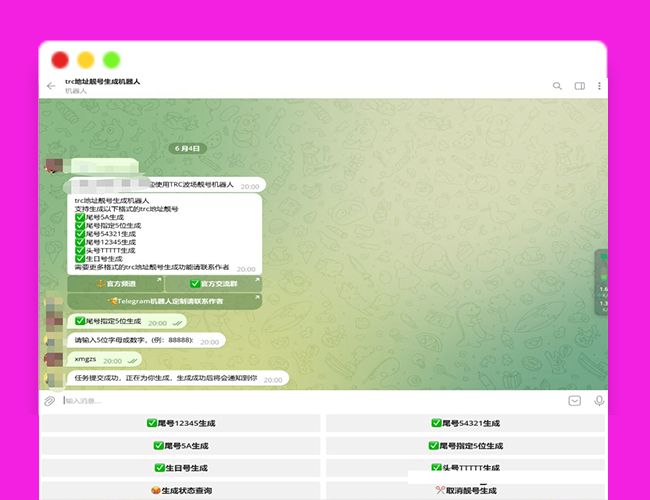Click the bot name title in header
650x500 pixels.
[102, 81]
